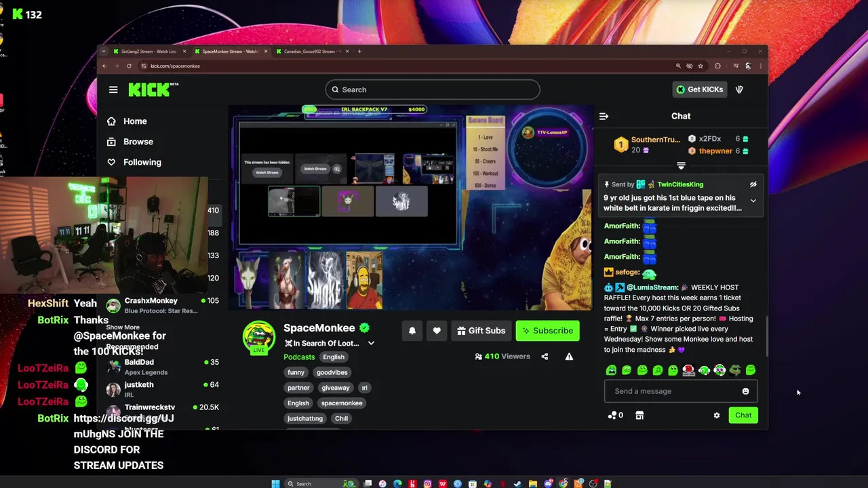Click the 'justchatting' tag
The height and width of the screenshot is (488, 868).
(x=305, y=418)
